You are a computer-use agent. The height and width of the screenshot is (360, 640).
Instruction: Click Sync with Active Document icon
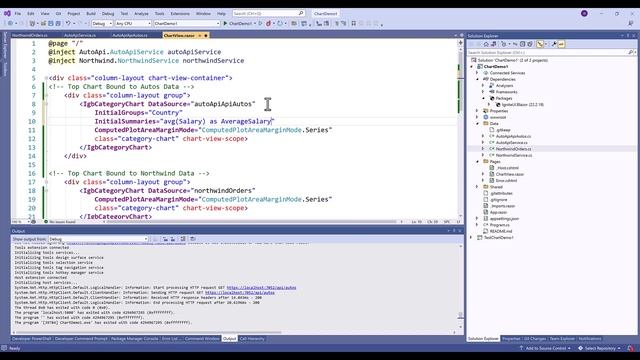pos(515,44)
